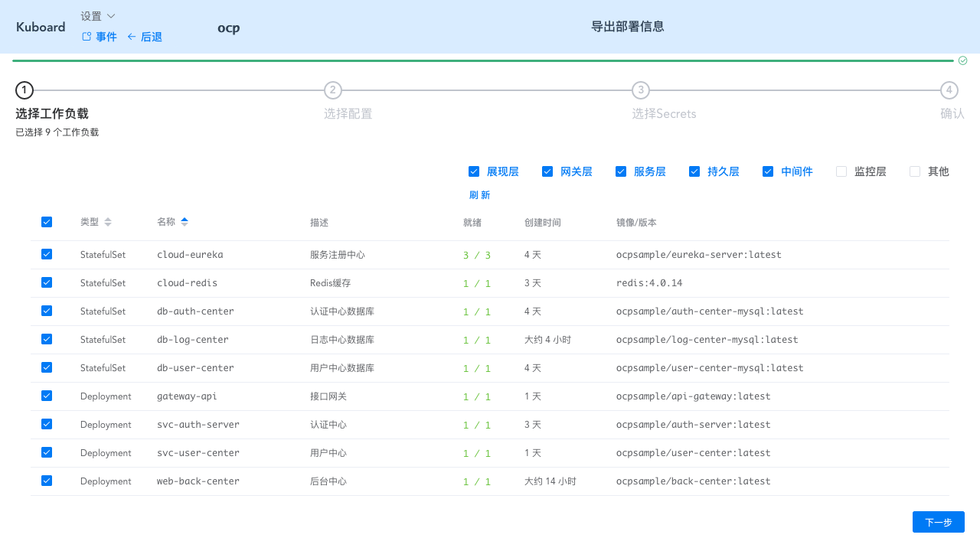The width and height of the screenshot is (980, 551).
Task: Enable the 其他 filter checkbox
Action: click(915, 171)
